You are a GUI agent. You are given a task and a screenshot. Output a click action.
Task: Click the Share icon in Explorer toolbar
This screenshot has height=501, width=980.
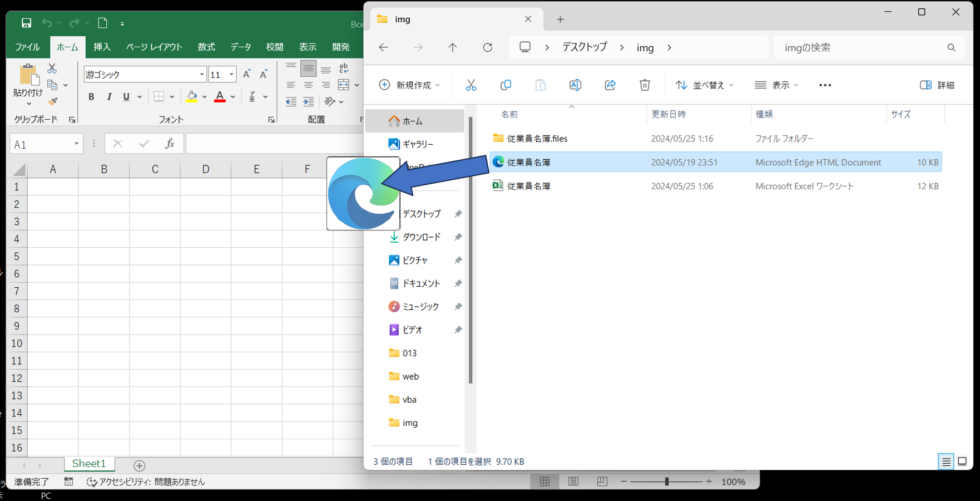point(610,85)
